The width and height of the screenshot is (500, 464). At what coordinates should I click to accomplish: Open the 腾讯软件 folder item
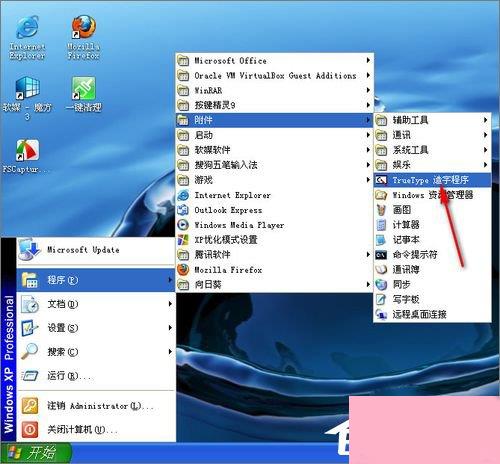pyautogui.click(x=274, y=255)
